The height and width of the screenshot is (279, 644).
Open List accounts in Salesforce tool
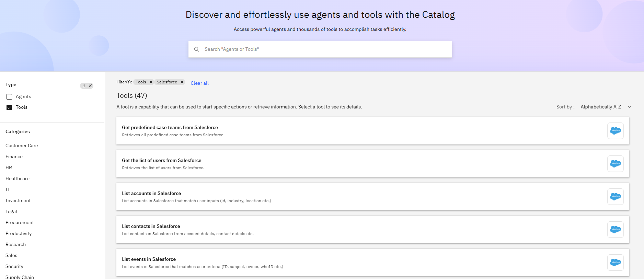coord(151,193)
